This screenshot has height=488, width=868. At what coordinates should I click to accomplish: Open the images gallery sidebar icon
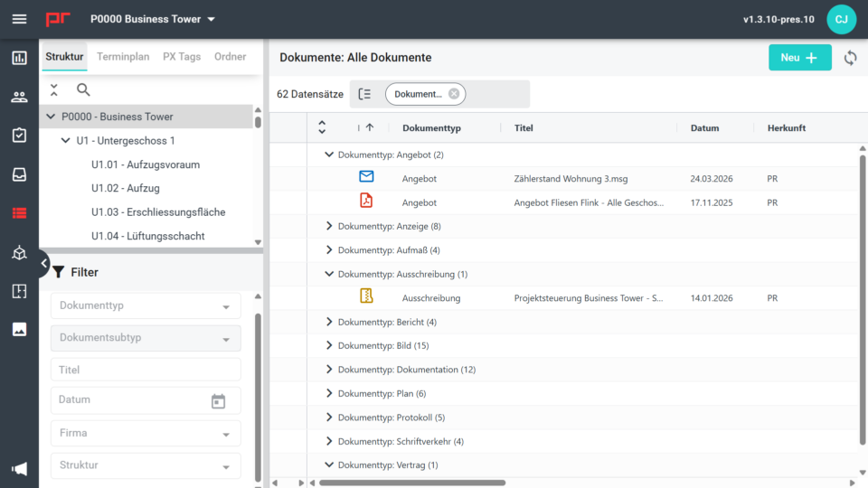pos(19,329)
